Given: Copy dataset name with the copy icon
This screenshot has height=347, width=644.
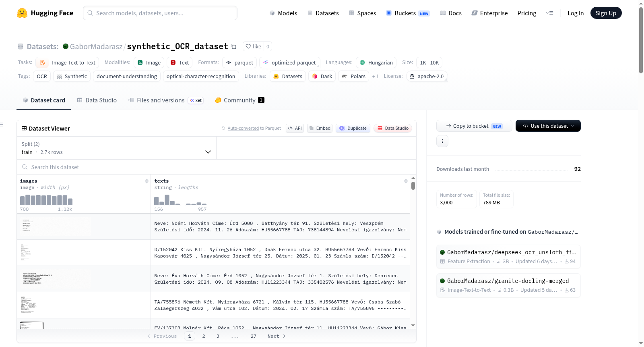Looking at the screenshot, I should [x=233, y=46].
